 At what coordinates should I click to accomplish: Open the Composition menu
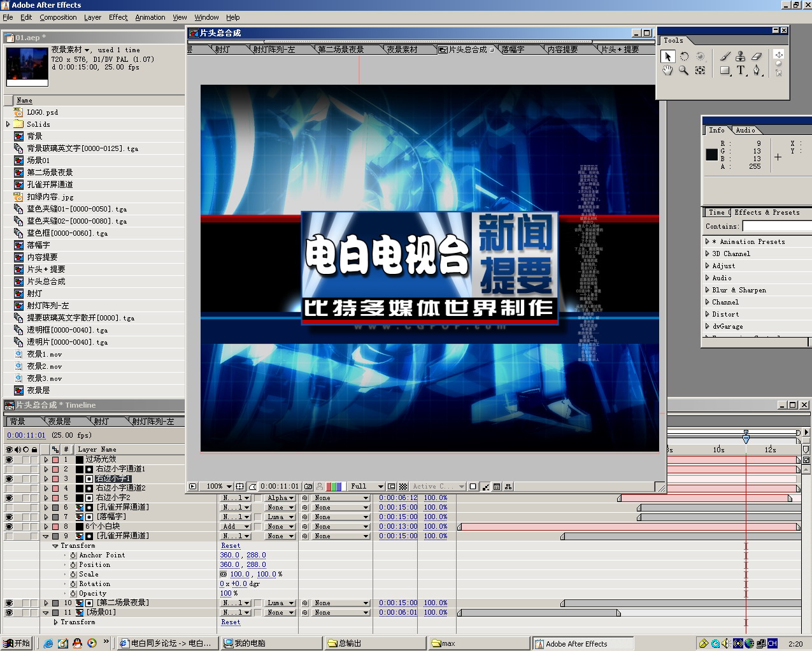[x=58, y=17]
